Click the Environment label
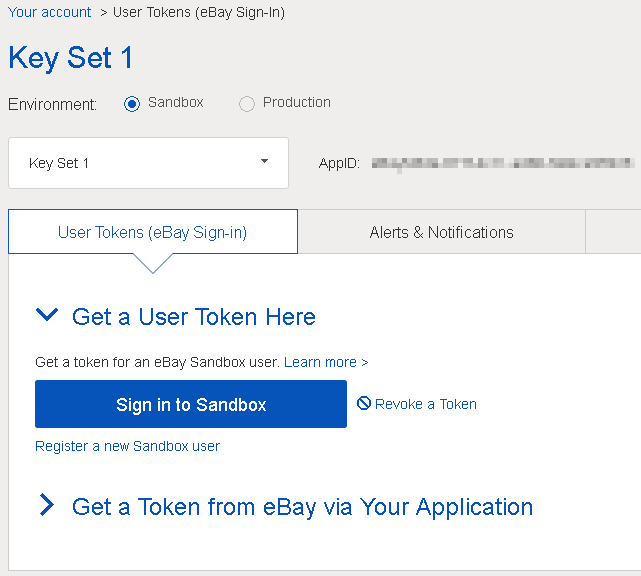The image size is (641, 576). pos(52,104)
